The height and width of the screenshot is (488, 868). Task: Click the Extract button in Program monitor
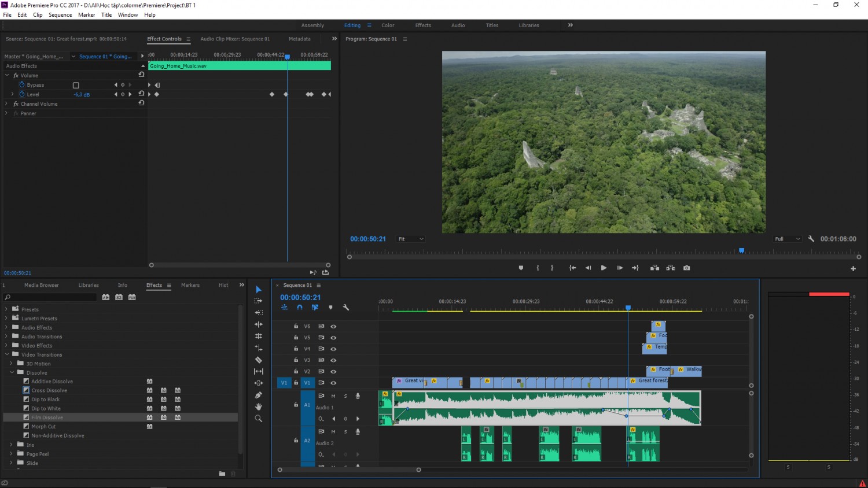tap(671, 268)
